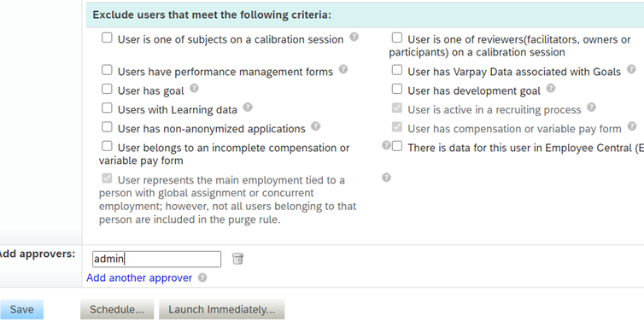Open help for Varpay Data associated with Goals
This screenshot has width=644, height=327.
click(x=632, y=69)
